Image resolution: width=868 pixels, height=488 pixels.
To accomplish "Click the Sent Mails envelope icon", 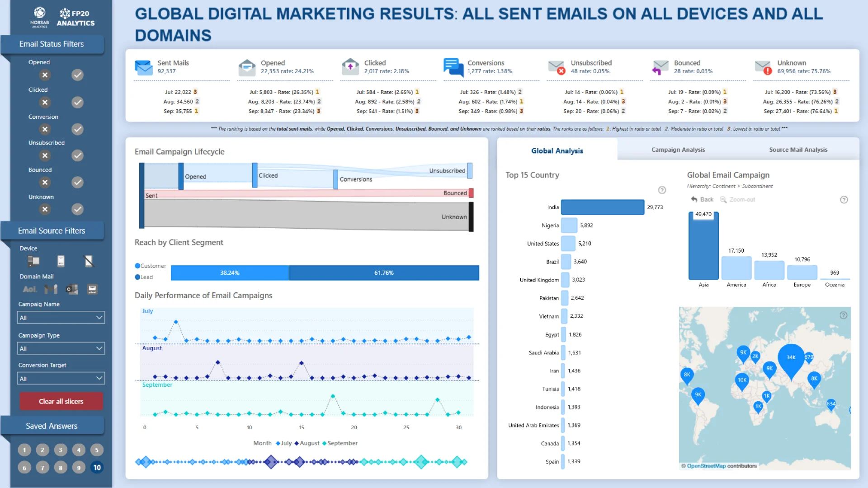I will click(144, 67).
